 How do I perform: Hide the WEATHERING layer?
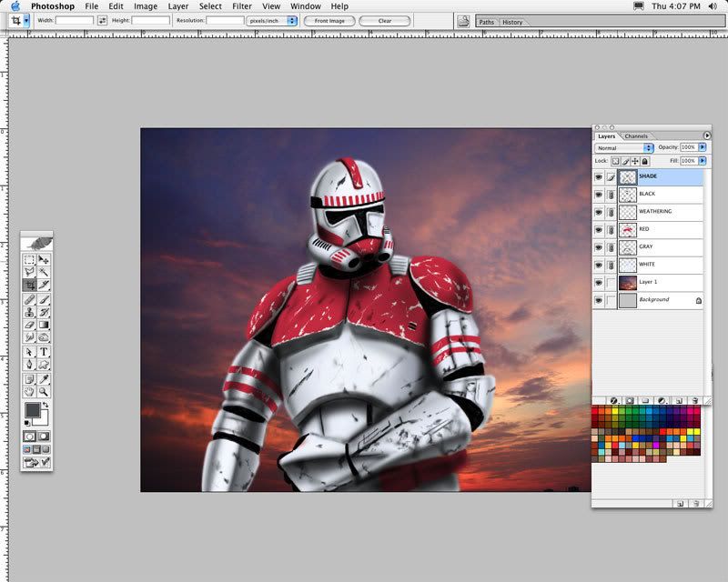pos(599,212)
